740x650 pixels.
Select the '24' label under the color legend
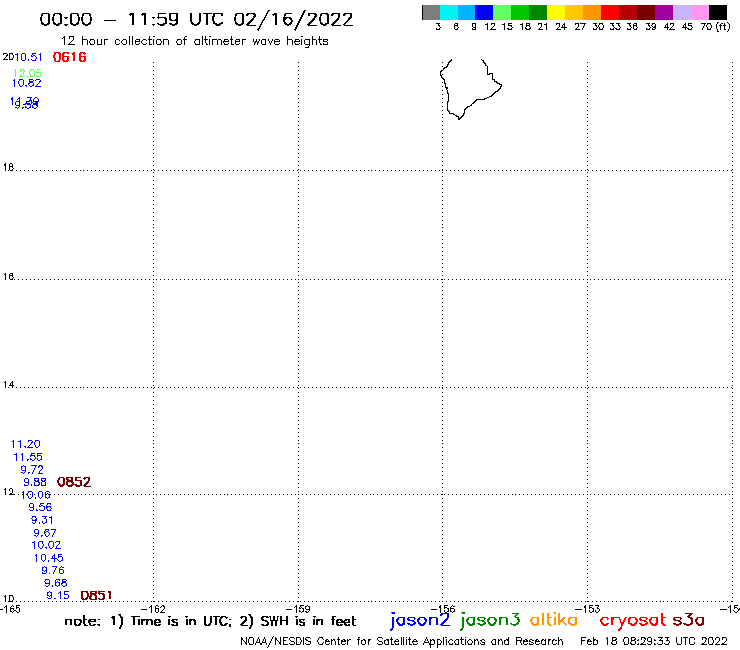[x=561, y=26]
